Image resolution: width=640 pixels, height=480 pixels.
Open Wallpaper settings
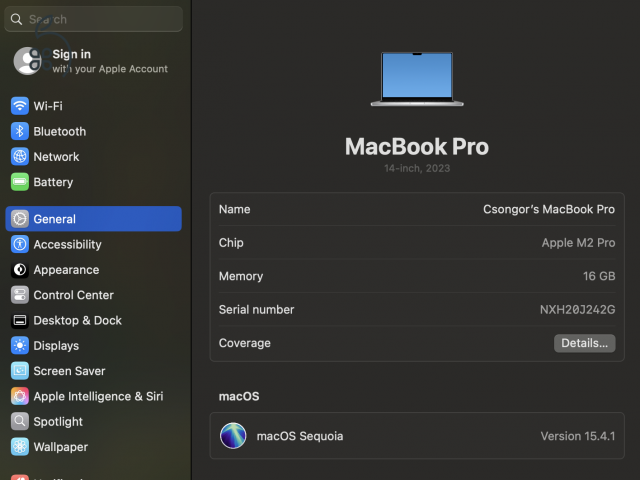93,447
